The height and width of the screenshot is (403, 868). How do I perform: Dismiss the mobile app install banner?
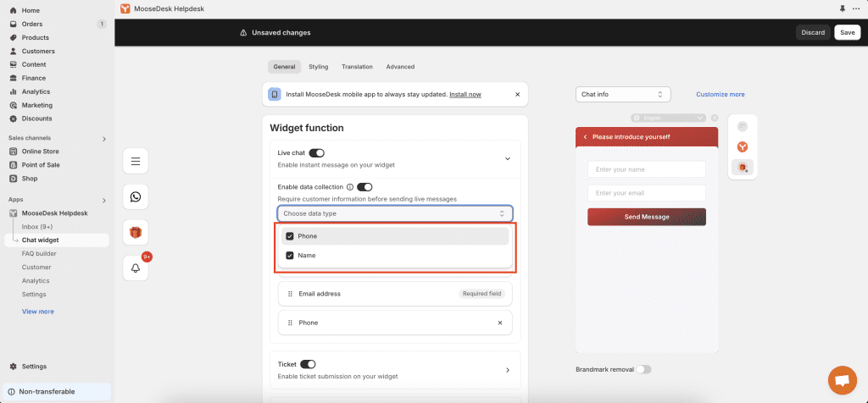tap(518, 95)
